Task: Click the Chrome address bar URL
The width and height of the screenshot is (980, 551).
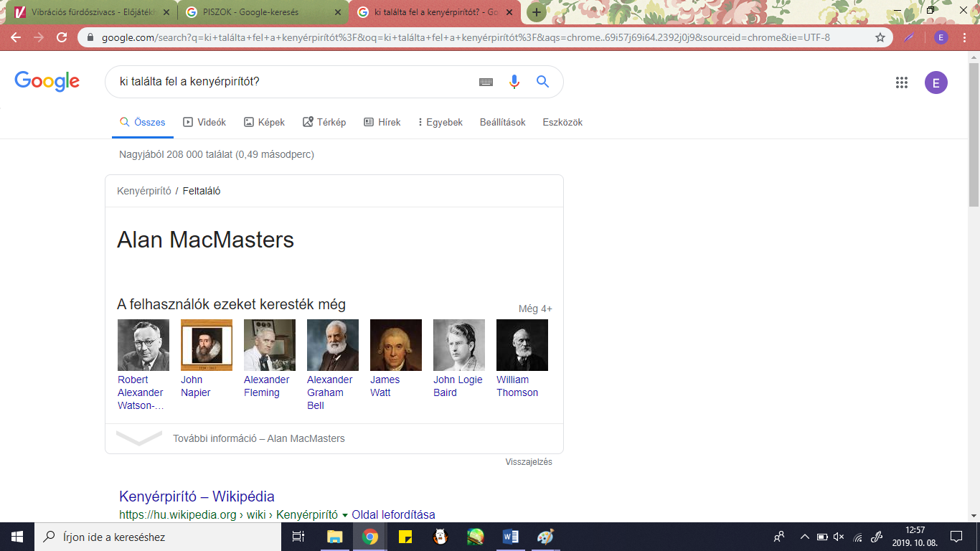Action: coord(466,37)
